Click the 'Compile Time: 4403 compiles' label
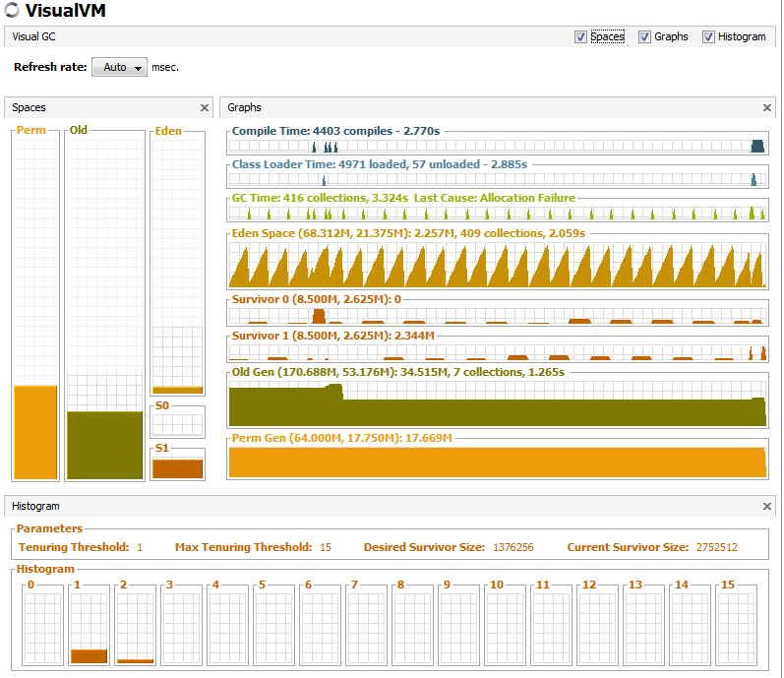 coord(313,131)
